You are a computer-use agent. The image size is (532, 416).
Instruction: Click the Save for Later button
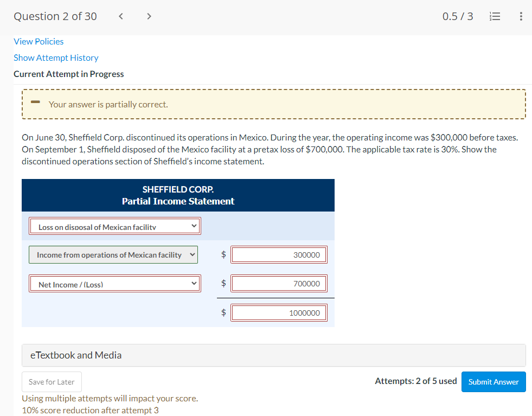pos(52,381)
